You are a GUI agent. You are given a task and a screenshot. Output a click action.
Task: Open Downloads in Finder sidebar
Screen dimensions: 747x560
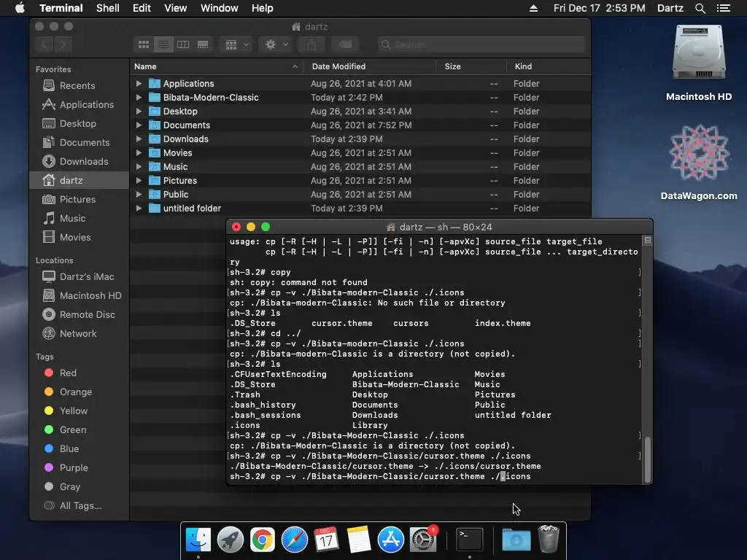coord(84,162)
